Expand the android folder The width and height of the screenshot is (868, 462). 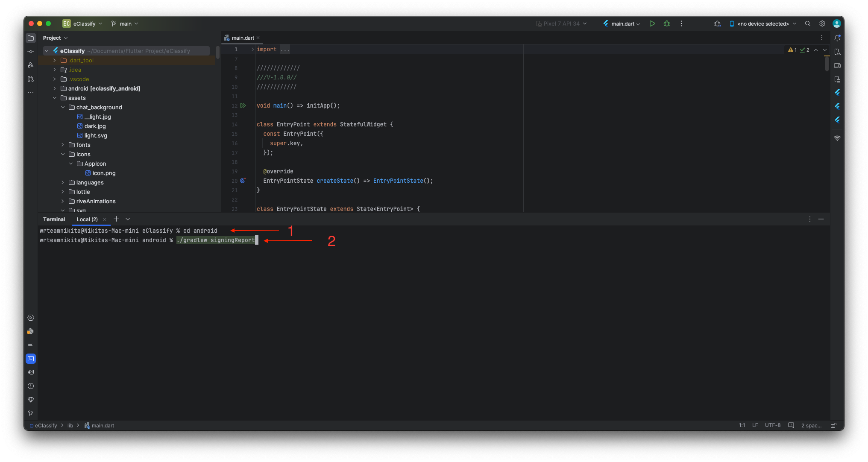tap(55, 88)
